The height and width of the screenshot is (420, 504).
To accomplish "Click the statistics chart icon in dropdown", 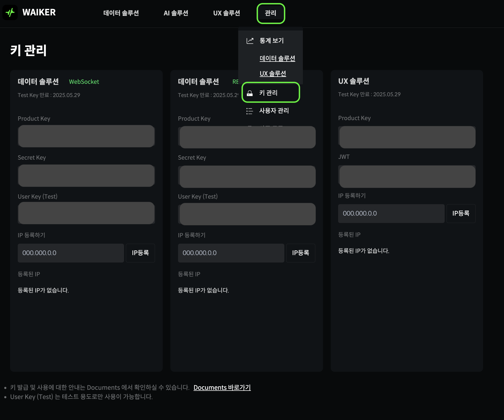I will (x=250, y=41).
